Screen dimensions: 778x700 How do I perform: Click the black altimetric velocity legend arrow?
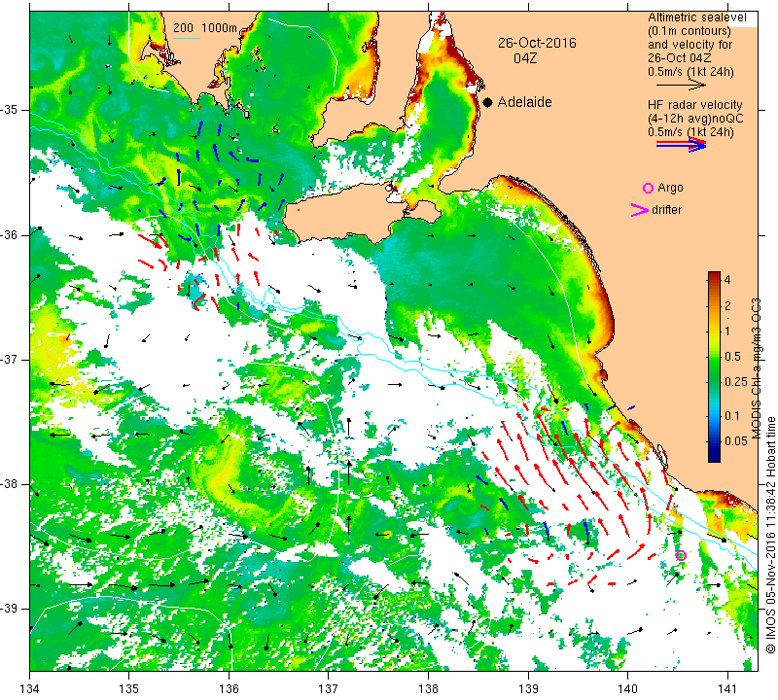[x=681, y=85]
